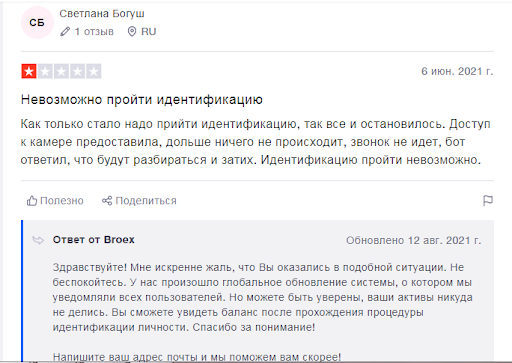Viewport: 512px width, 363px height.
Task: Click Обновлено 12 авг. 2021 date
Action: (x=414, y=240)
